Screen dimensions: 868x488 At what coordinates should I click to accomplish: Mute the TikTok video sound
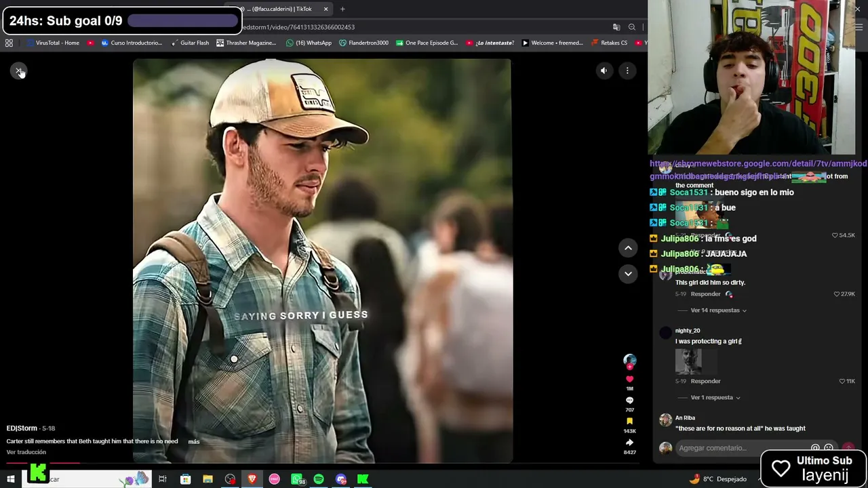(x=604, y=70)
